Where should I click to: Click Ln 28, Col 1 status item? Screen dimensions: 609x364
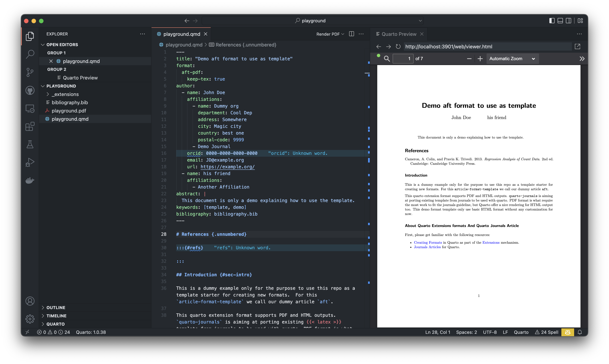point(437,332)
